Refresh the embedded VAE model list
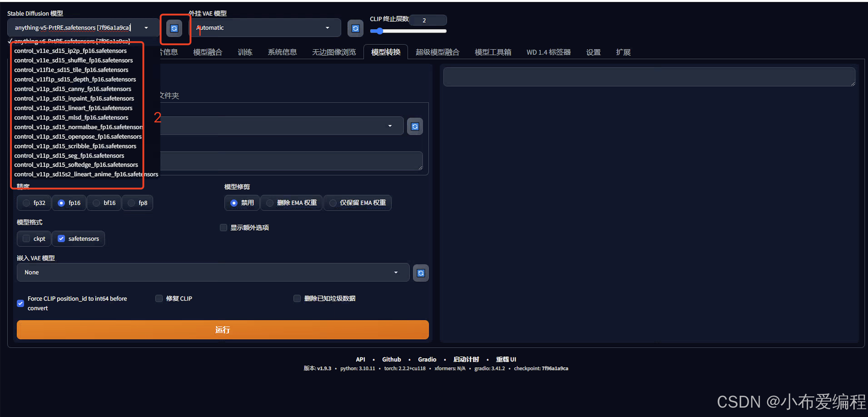 pos(421,273)
